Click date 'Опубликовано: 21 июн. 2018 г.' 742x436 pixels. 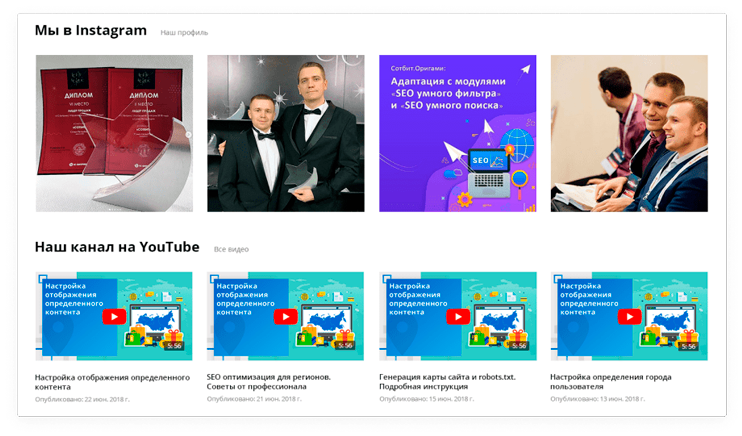[x=254, y=399]
